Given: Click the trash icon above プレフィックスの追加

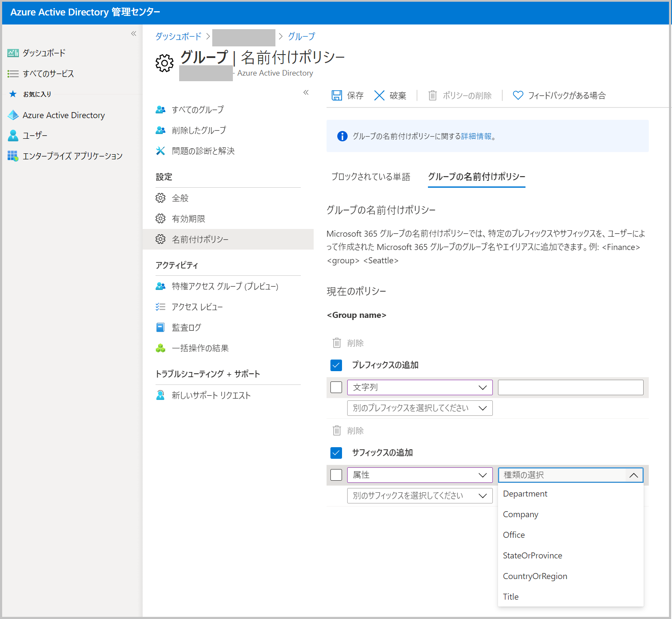Looking at the screenshot, I should [x=337, y=343].
